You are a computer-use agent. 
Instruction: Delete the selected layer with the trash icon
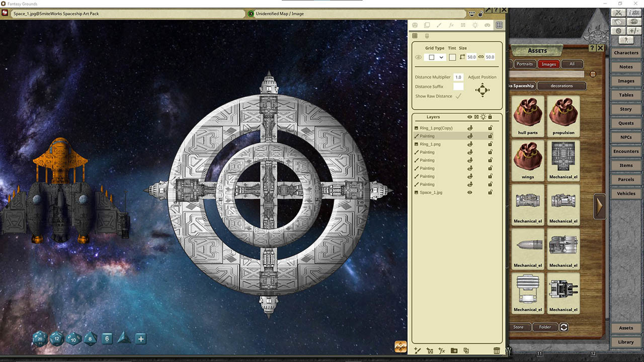click(x=497, y=350)
